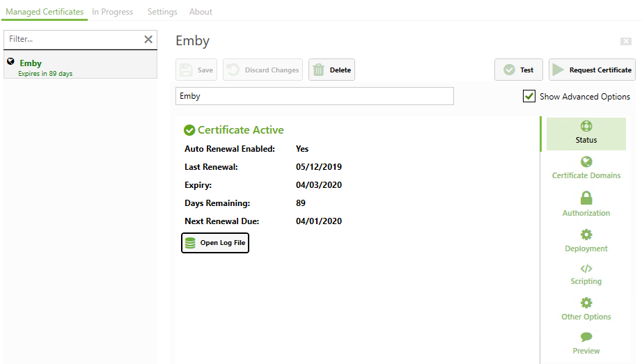This screenshot has width=642, height=364.
Task: Open the Managed Certificates tab
Action: pyautogui.click(x=45, y=12)
